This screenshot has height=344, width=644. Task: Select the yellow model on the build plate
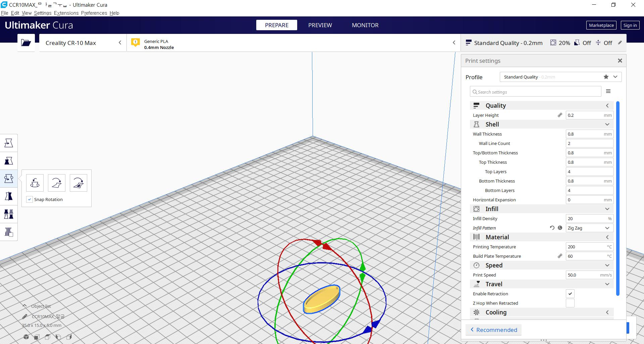pos(322,299)
